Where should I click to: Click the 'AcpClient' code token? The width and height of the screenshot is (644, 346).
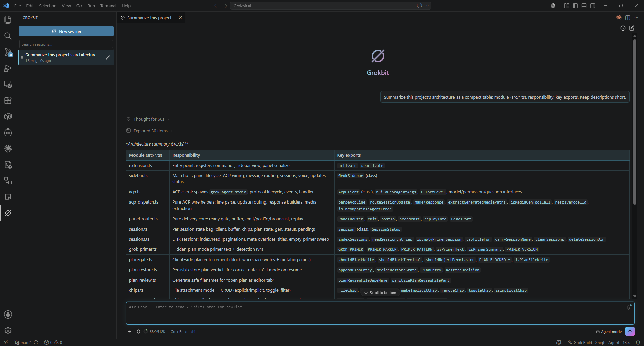[x=348, y=192]
